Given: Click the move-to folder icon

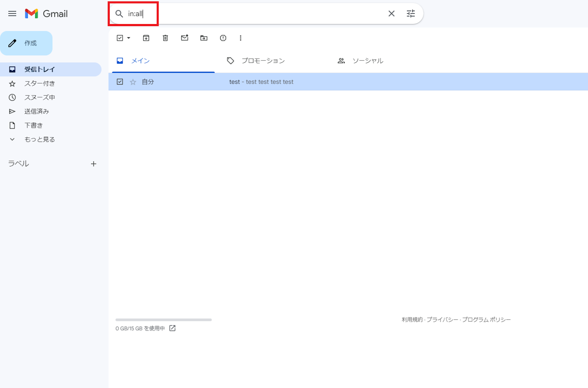Looking at the screenshot, I should (x=204, y=38).
